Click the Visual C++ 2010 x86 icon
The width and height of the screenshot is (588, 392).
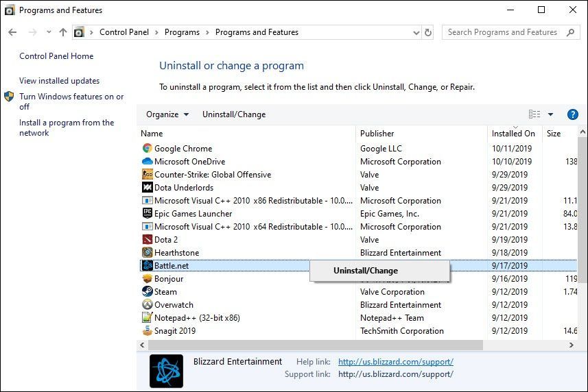pos(148,200)
